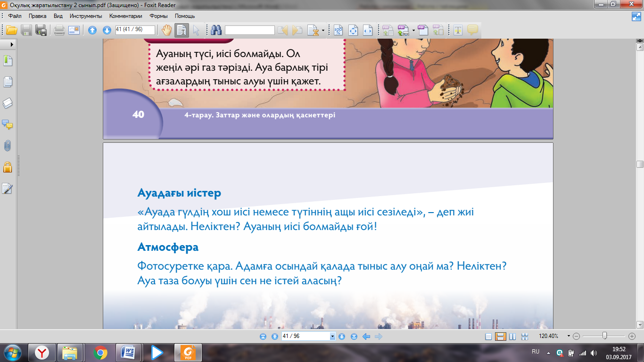Viewport: 644px width, 362px height.
Task: Open the Security padlock panel
Action: 8,167
